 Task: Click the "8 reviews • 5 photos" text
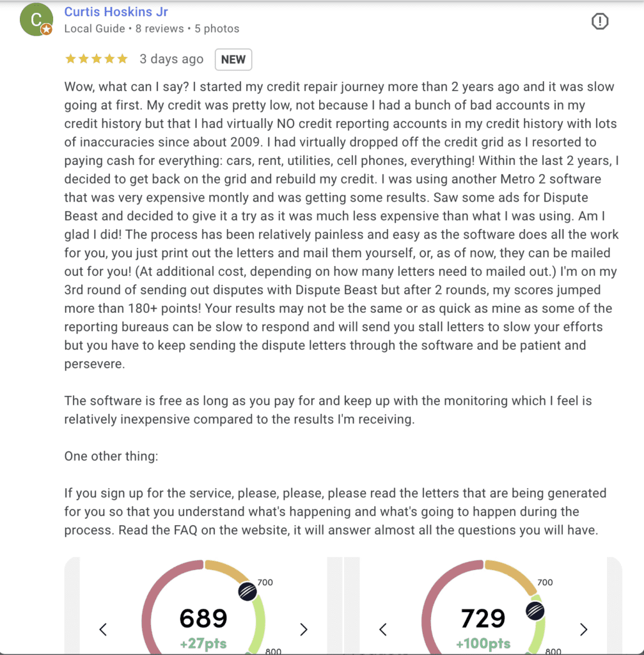coord(187,29)
